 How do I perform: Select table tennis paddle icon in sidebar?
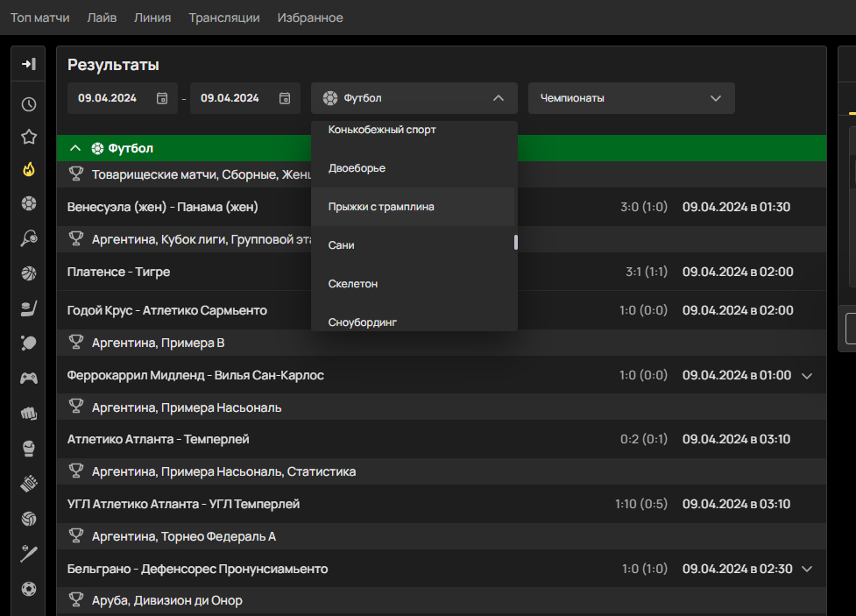tap(29, 343)
